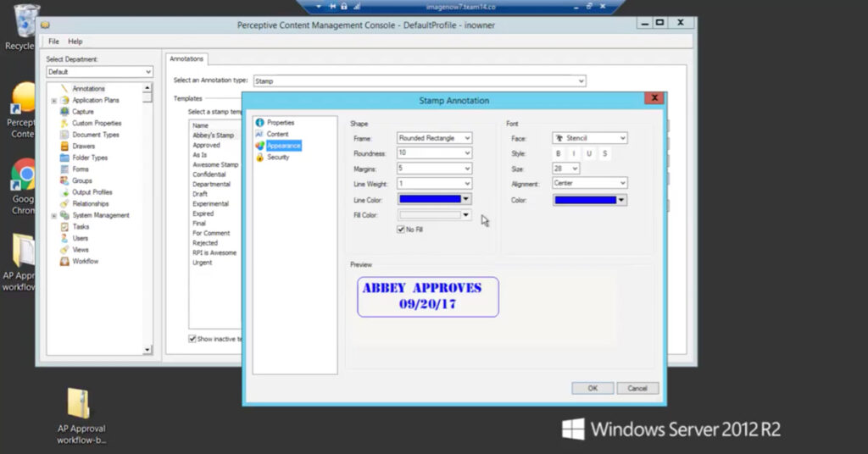Click the Workflow icon in tree
Image resolution: width=868 pixels, height=454 pixels.
tap(64, 262)
